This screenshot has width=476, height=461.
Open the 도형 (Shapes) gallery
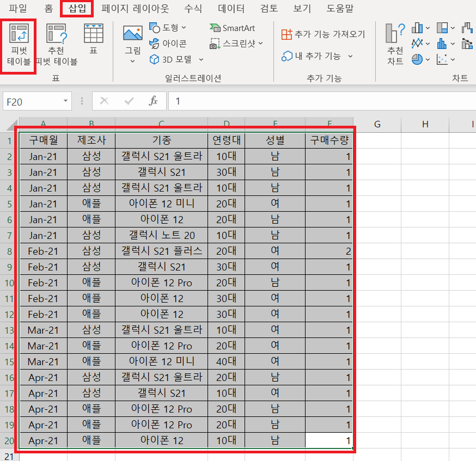click(167, 28)
